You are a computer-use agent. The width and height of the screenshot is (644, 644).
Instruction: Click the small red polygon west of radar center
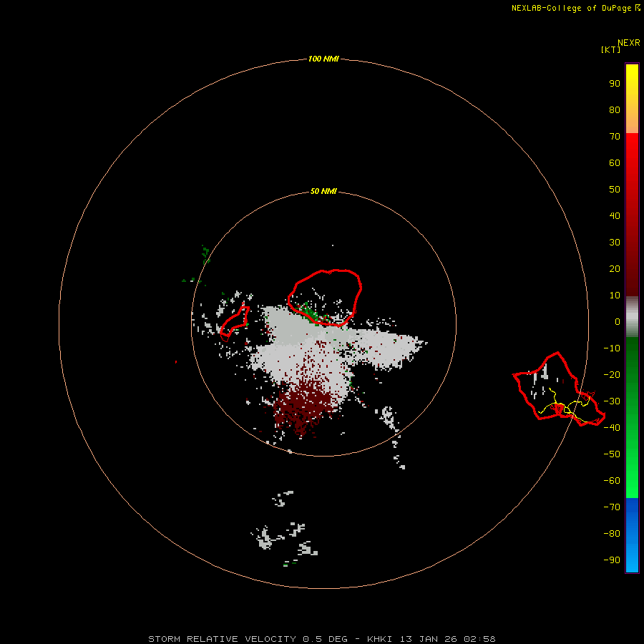tap(235, 323)
